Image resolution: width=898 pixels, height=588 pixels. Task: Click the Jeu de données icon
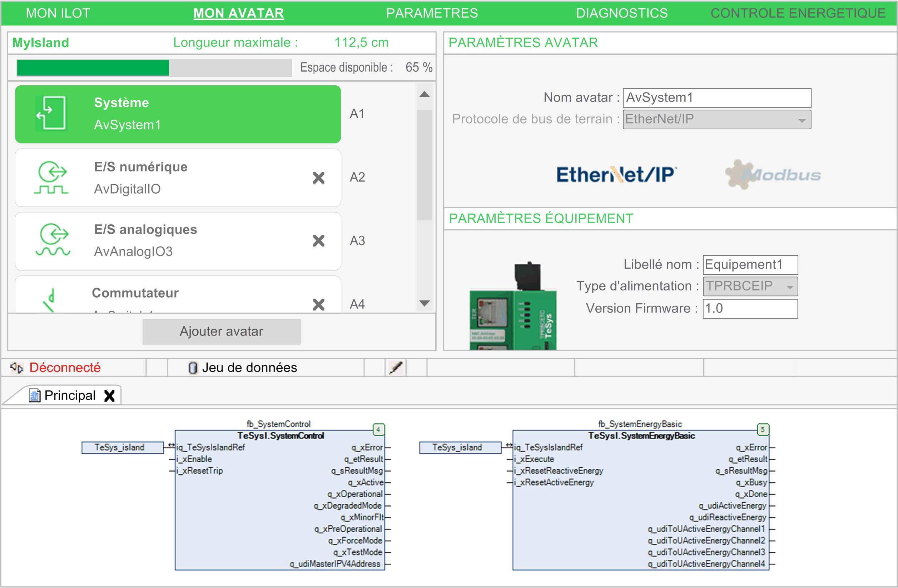tap(193, 368)
